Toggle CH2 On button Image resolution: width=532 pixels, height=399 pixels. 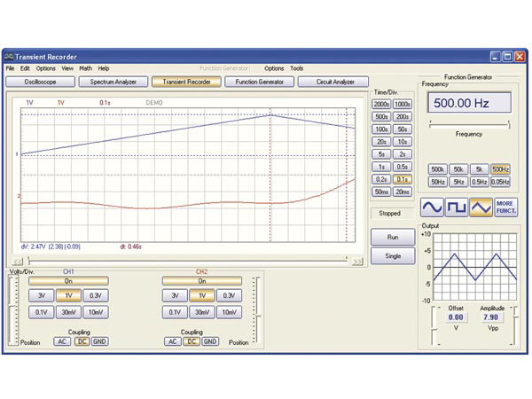[202, 281]
